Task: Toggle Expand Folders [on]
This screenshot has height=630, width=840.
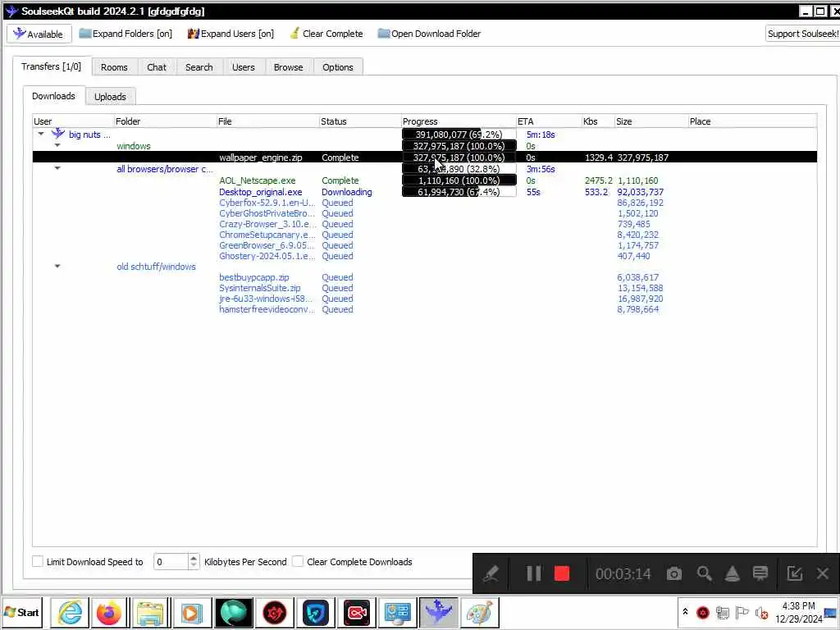Action: (126, 34)
